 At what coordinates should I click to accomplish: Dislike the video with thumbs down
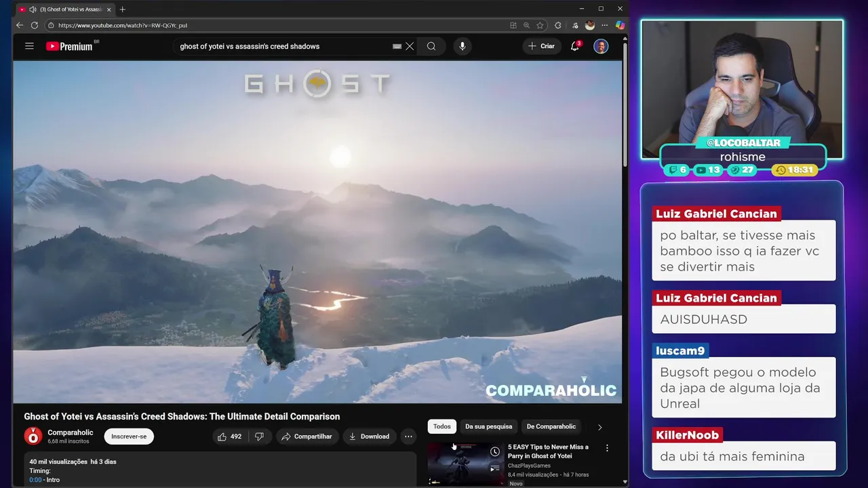pyautogui.click(x=259, y=436)
